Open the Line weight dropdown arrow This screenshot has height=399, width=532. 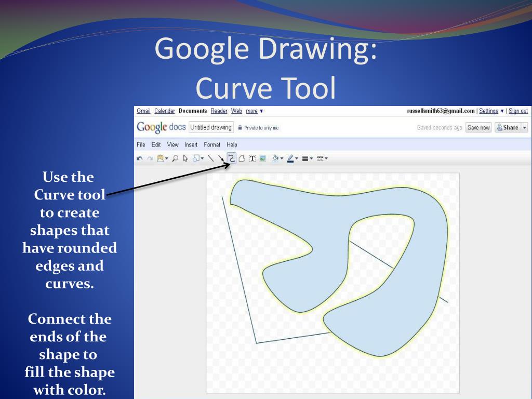[x=311, y=158]
